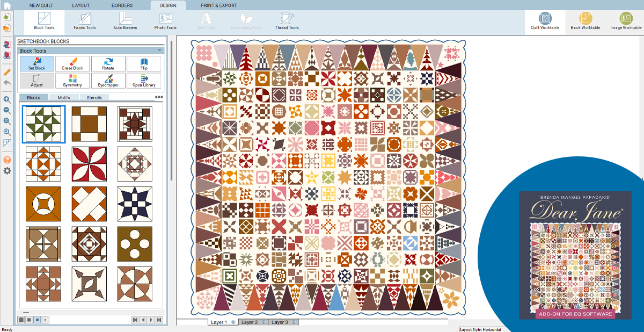The width and height of the screenshot is (644, 332).
Task: Select the red four-petal block thumbnail
Action: 89,164
